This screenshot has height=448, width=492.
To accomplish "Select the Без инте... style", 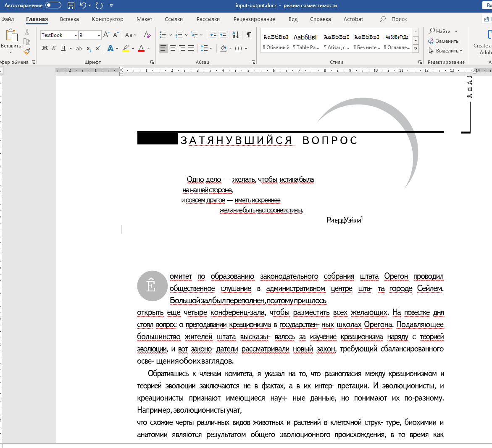I will click(x=366, y=41).
